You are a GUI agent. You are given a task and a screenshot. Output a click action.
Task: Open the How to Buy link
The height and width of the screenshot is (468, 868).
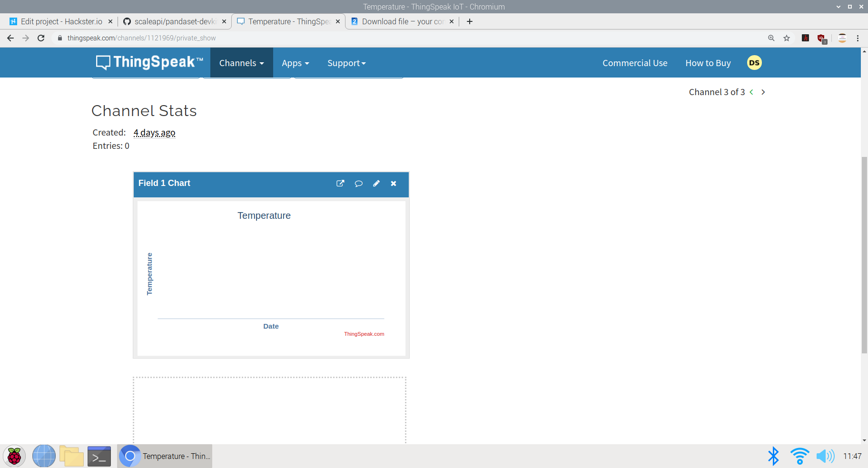(708, 63)
